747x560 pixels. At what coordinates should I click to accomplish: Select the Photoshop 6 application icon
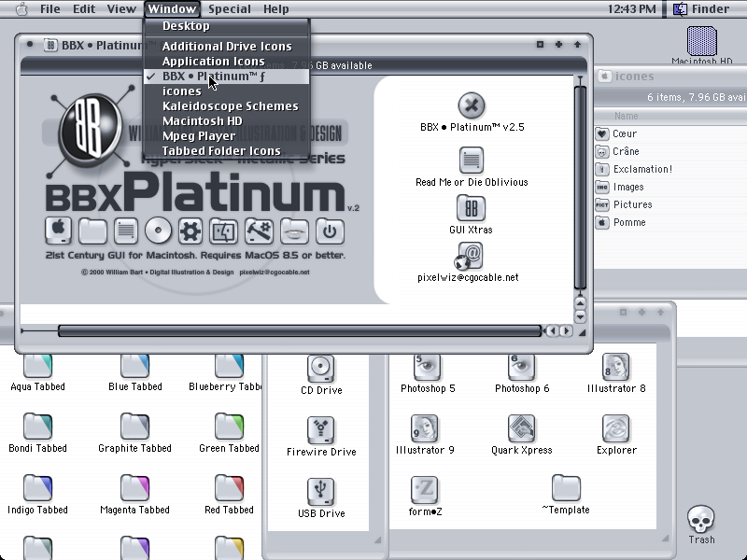point(521,367)
